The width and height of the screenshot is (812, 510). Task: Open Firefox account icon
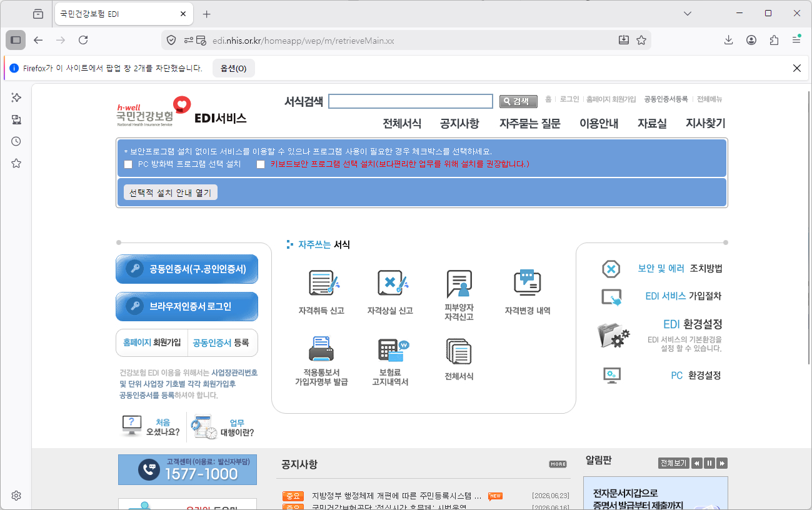[x=751, y=40]
